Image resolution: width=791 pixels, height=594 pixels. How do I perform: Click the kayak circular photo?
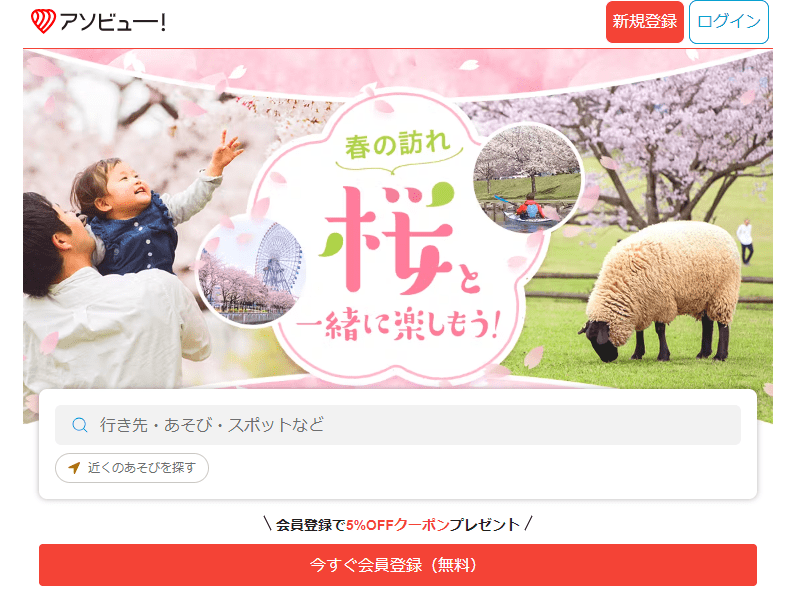point(528,179)
